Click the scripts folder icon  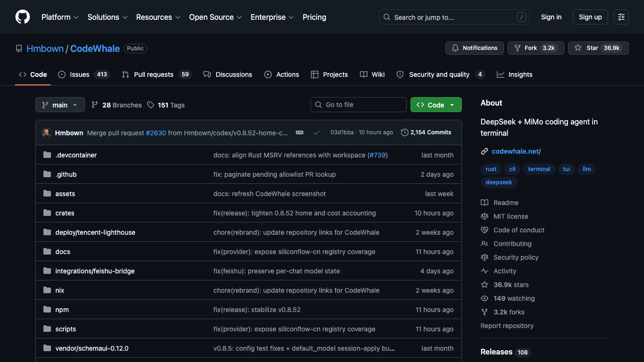tap(47, 329)
